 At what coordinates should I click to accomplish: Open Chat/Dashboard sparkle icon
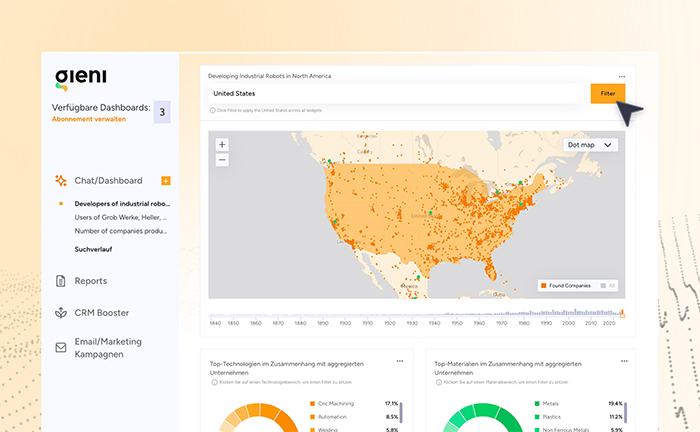click(x=61, y=180)
